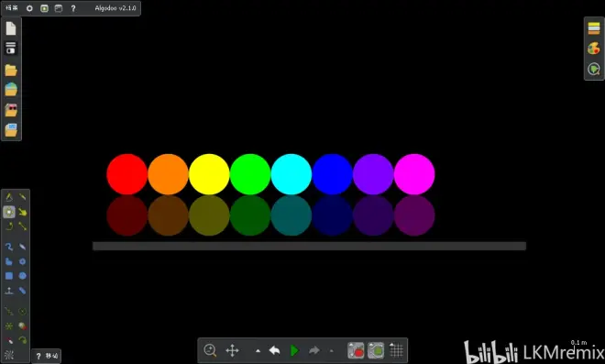Select the tool with green and red dots
605x364 pixels.
pos(23,325)
